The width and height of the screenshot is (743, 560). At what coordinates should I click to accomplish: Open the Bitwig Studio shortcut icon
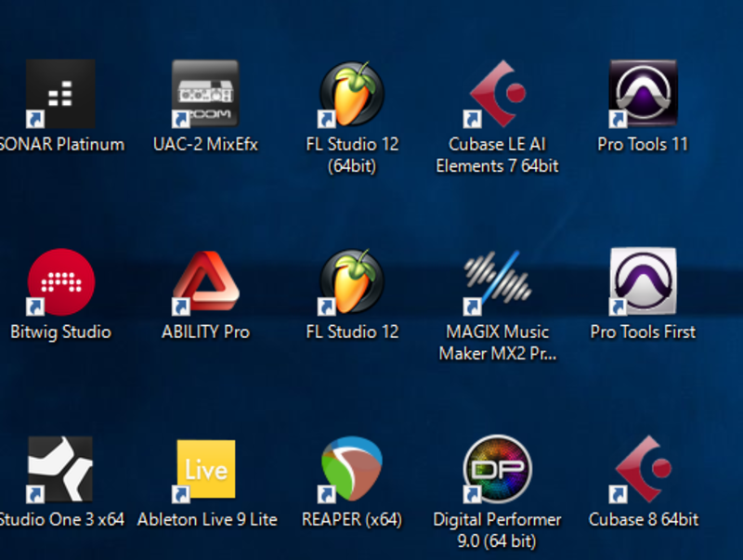(60, 282)
